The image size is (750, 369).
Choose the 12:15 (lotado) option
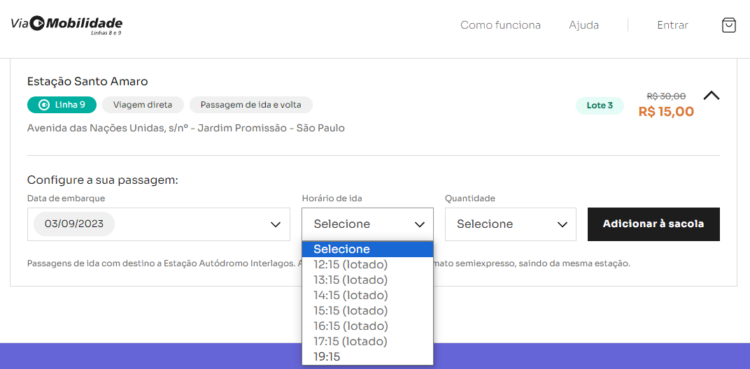pos(367,265)
